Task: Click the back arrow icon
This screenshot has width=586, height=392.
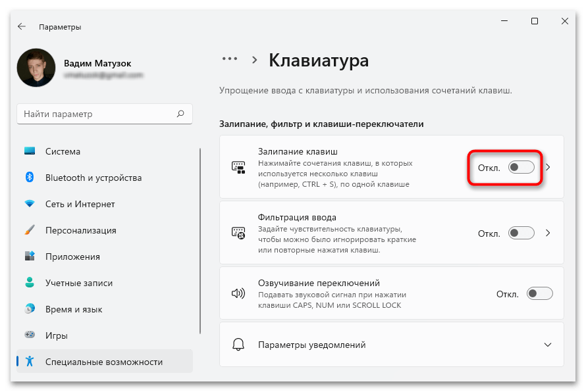Action: coord(22,27)
